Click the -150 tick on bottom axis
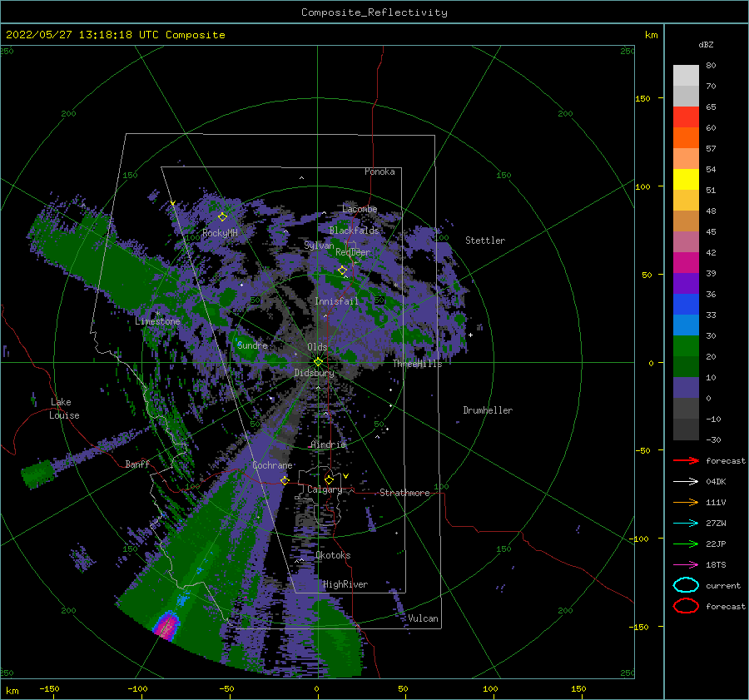This screenshot has width=749, height=700. 49,688
